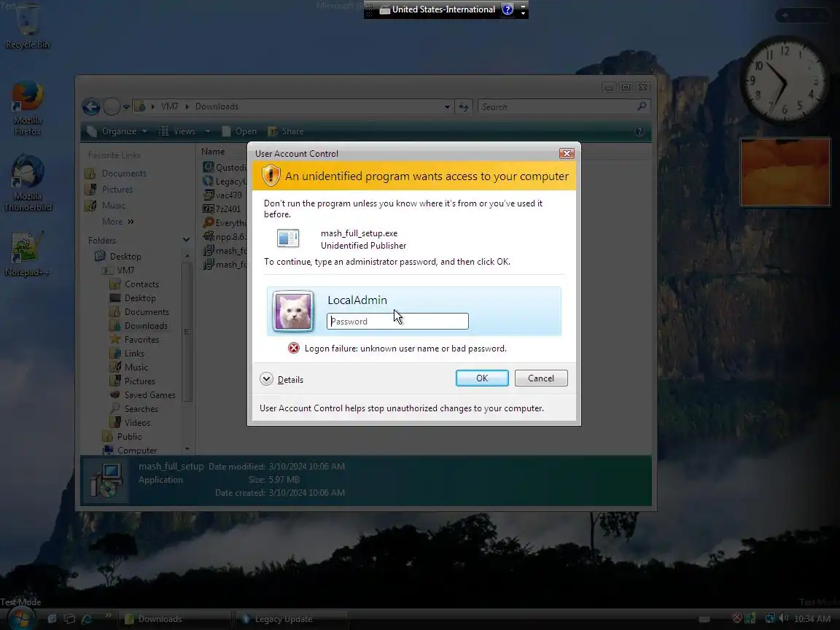The height and width of the screenshot is (630, 840).
Task: Select Downloads folder in the tree
Action: tap(139, 326)
